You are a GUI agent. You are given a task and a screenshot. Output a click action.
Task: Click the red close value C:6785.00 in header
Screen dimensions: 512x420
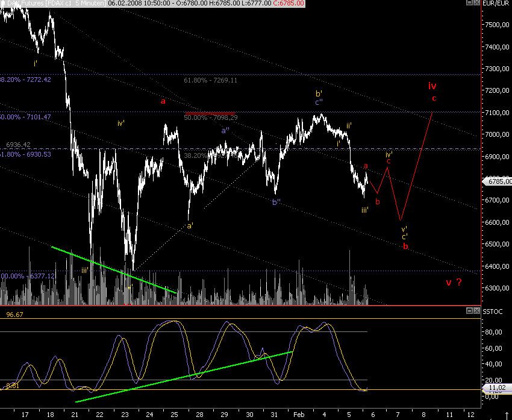point(289,3)
